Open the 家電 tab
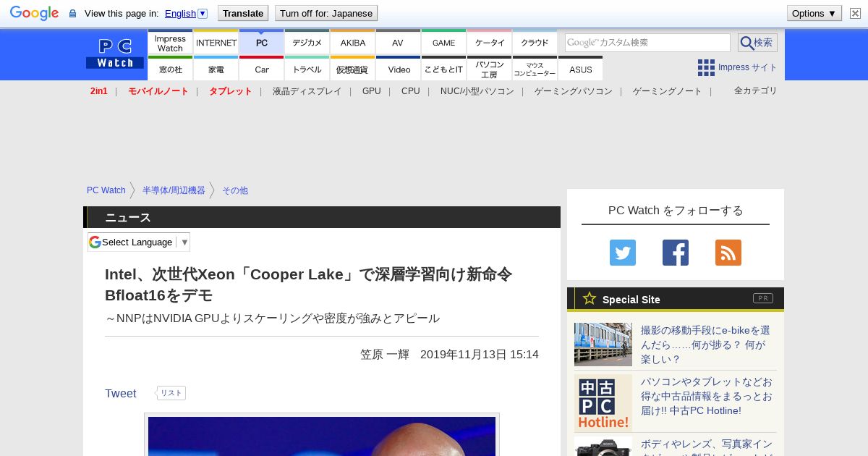 (x=216, y=69)
